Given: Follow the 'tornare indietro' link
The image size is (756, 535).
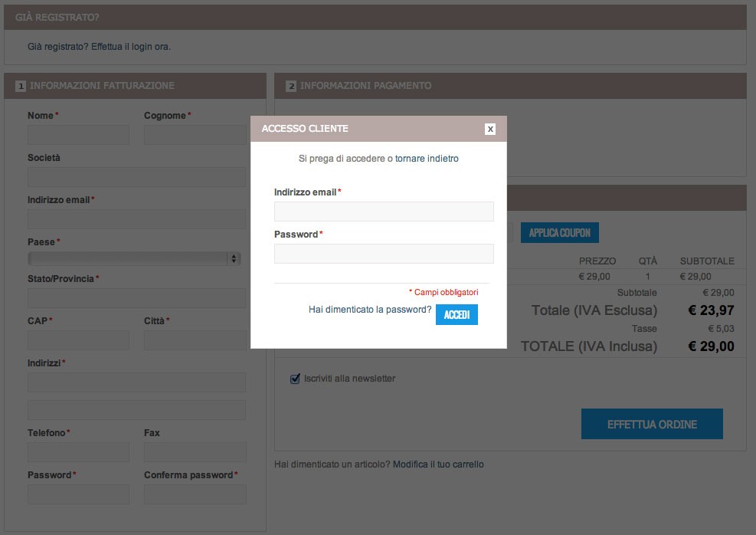Looking at the screenshot, I should [x=427, y=158].
